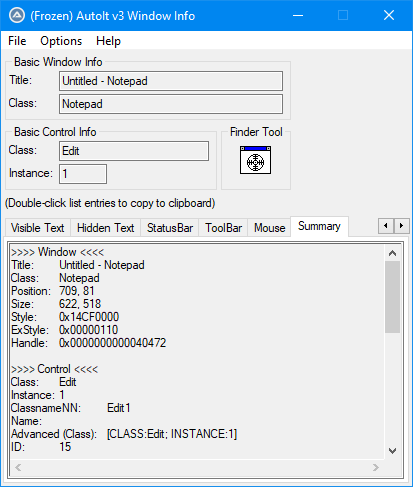Select the summary 'Class: Edit' line
The width and height of the screenshot is (413, 487).
coord(44,382)
